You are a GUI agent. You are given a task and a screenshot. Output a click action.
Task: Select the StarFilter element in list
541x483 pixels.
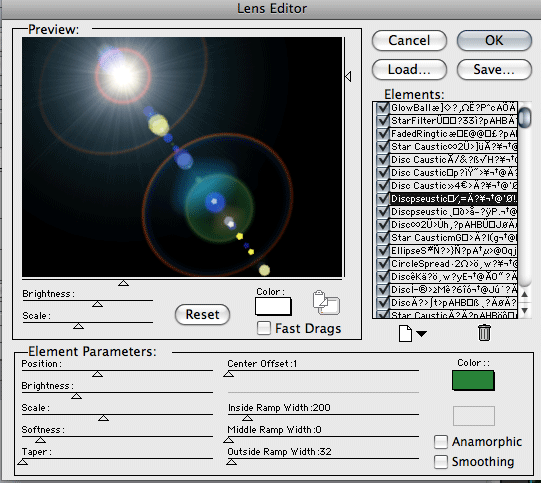coord(453,121)
